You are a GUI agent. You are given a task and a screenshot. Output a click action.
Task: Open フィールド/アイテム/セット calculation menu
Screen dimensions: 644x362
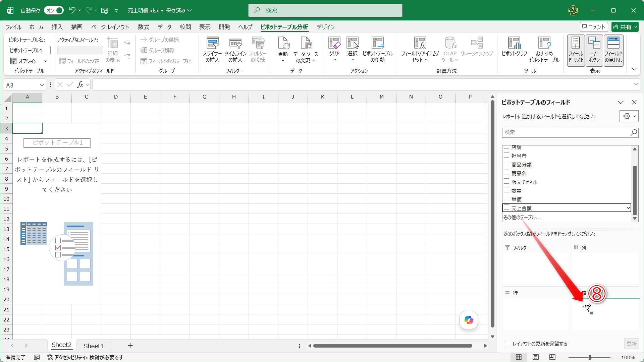(x=420, y=50)
